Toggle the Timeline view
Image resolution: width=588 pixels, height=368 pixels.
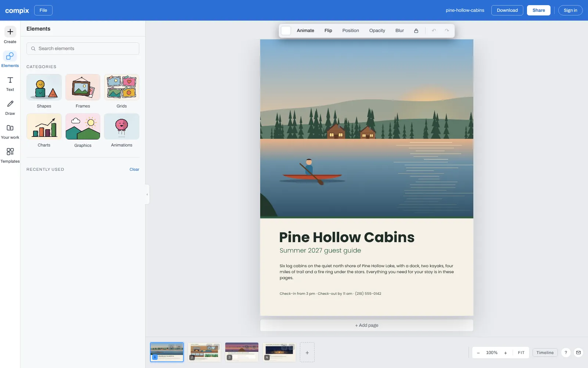[545, 353]
